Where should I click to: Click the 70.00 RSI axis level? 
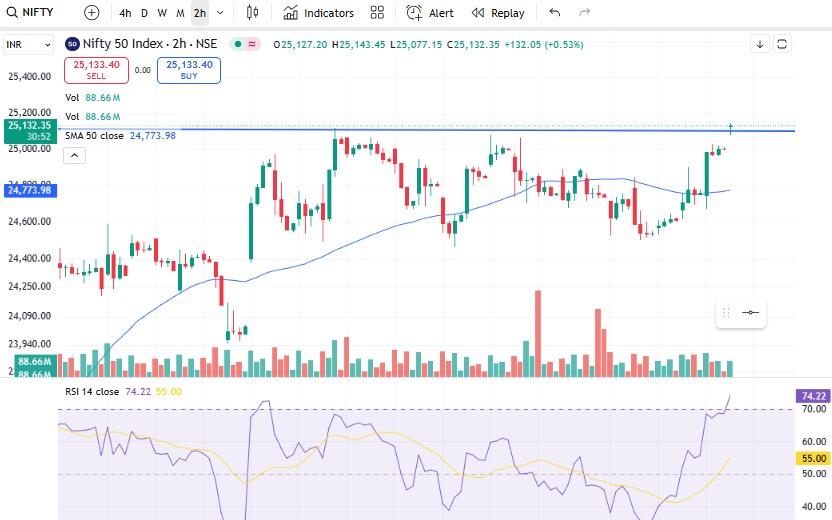pyautogui.click(x=813, y=409)
